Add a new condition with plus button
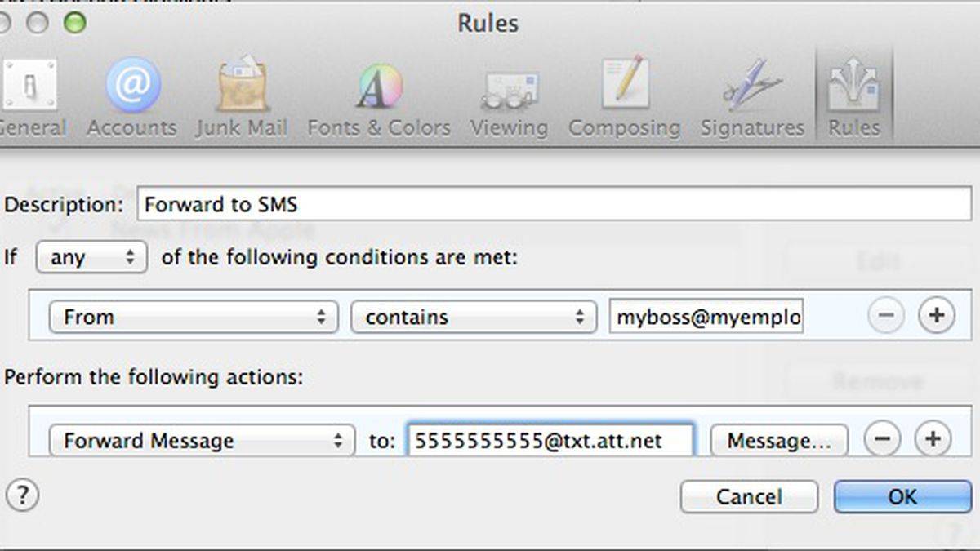The height and width of the screenshot is (551, 980). click(937, 317)
